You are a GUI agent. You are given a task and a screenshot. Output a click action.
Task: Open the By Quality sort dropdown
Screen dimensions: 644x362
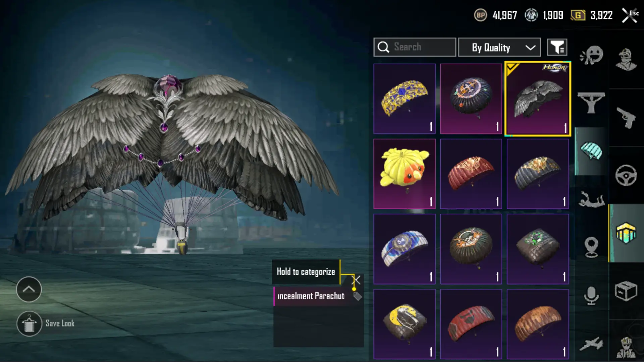pos(499,47)
